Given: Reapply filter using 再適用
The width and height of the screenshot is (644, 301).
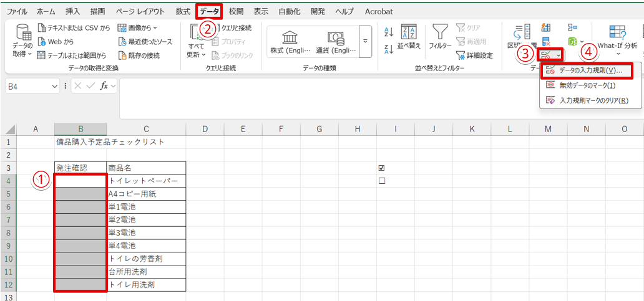Looking at the screenshot, I should (472, 41).
